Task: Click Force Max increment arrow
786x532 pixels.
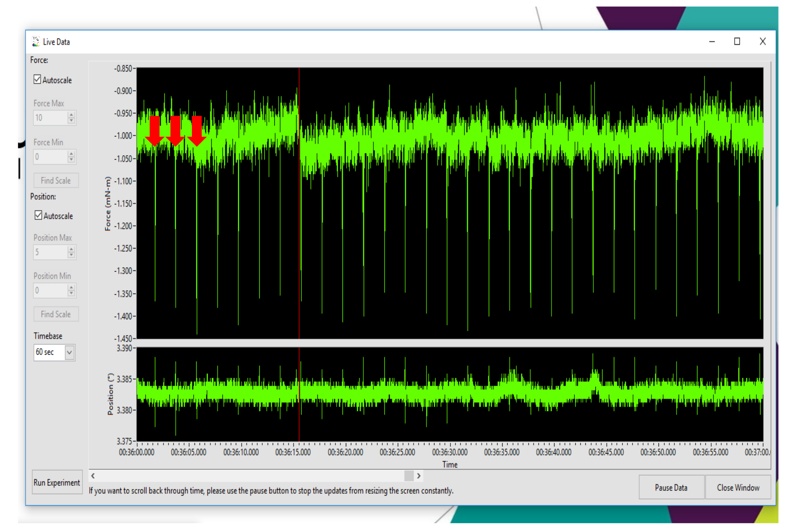Action: pyautogui.click(x=71, y=115)
